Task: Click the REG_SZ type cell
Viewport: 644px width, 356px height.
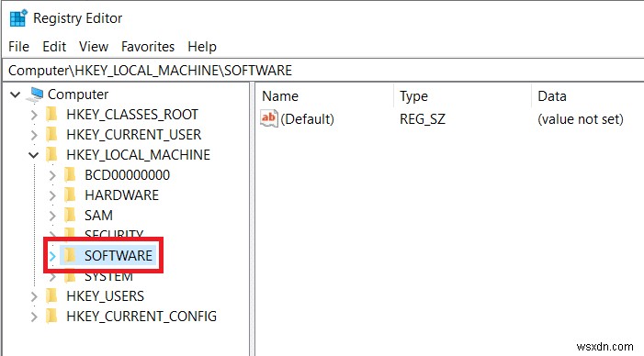Action: 423,119
